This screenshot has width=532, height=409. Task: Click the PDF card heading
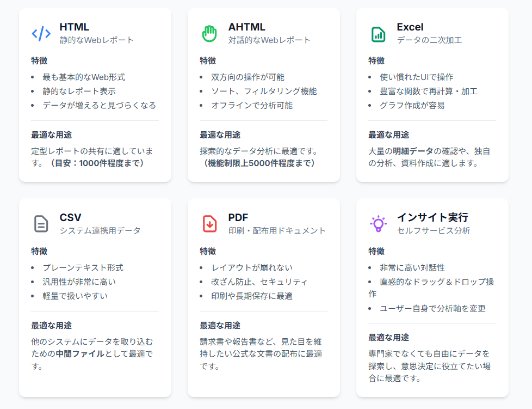(238, 217)
